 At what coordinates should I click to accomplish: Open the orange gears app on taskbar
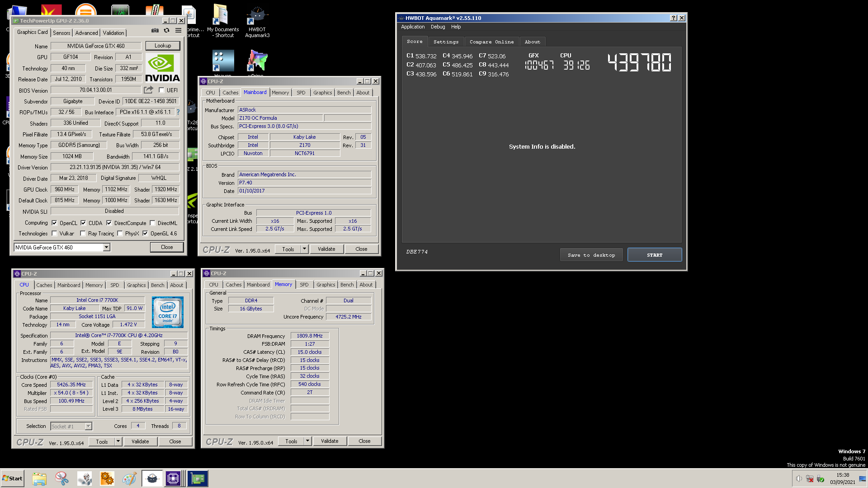[107, 479]
